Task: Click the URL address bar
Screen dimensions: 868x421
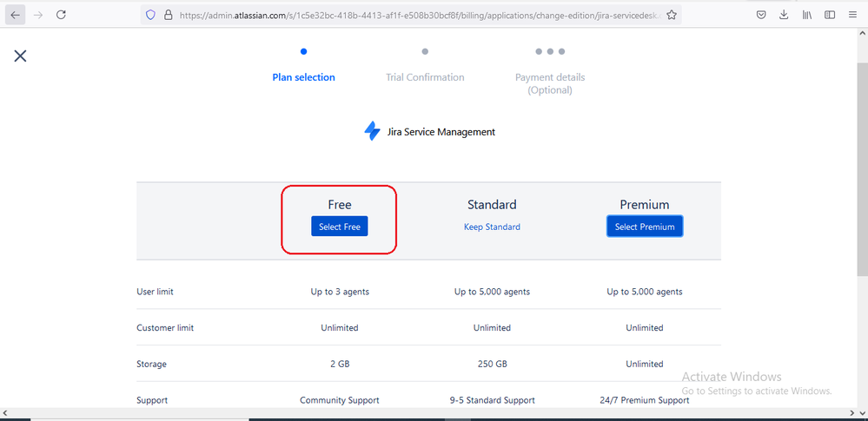Action: pyautogui.click(x=417, y=15)
